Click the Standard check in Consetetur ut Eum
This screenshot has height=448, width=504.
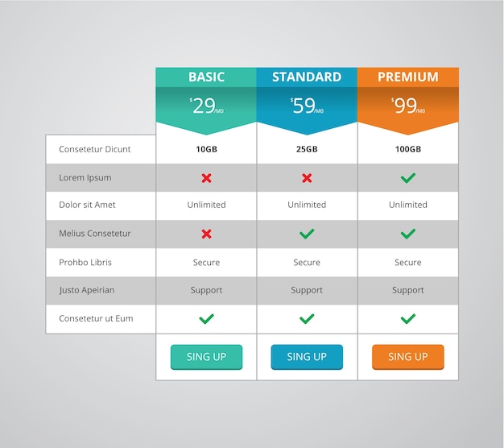(307, 319)
